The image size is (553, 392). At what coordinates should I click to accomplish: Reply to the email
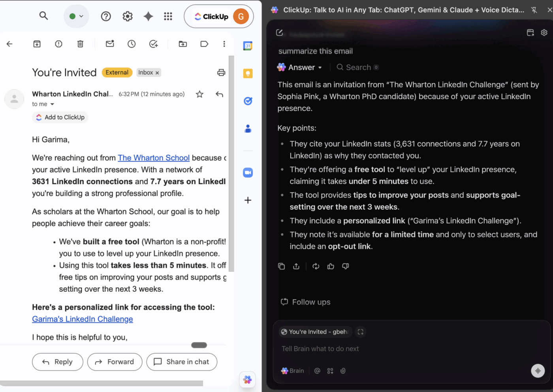point(57,362)
